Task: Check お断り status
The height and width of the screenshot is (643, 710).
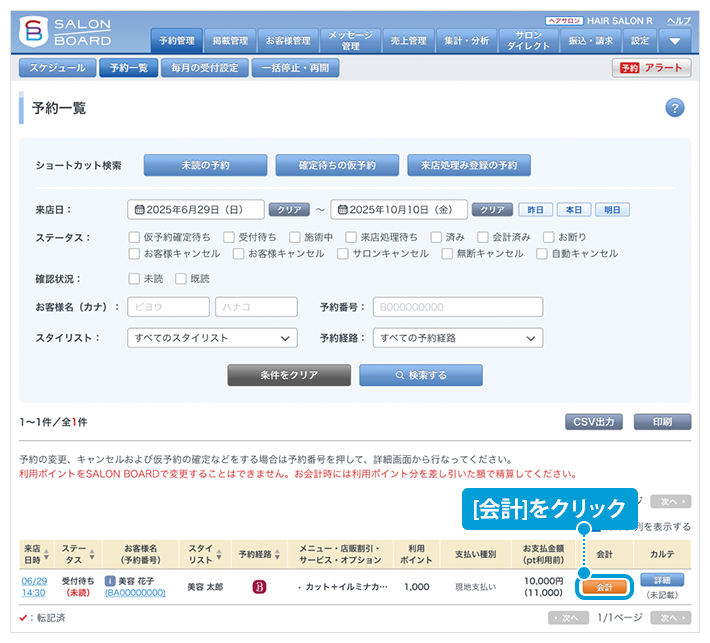Action: pyautogui.click(x=549, y=237)
